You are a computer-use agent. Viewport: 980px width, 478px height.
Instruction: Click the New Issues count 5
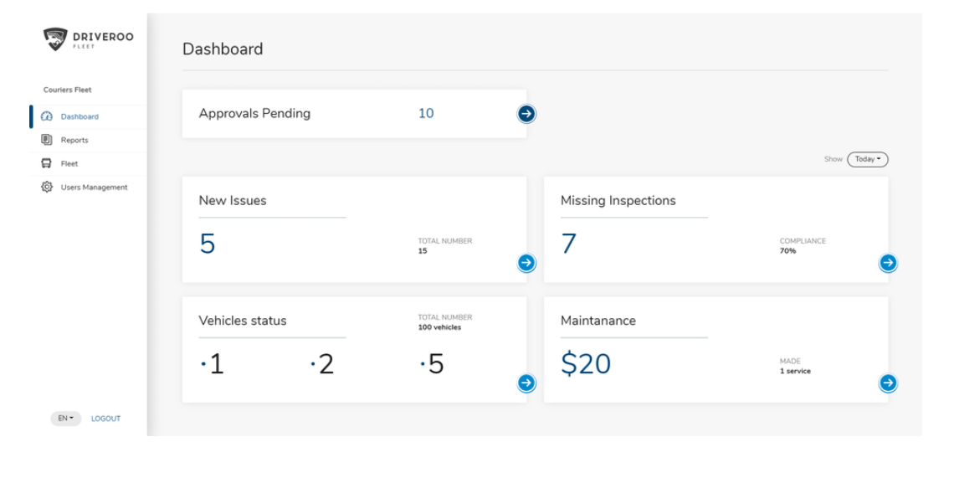(x=208, y=244)
